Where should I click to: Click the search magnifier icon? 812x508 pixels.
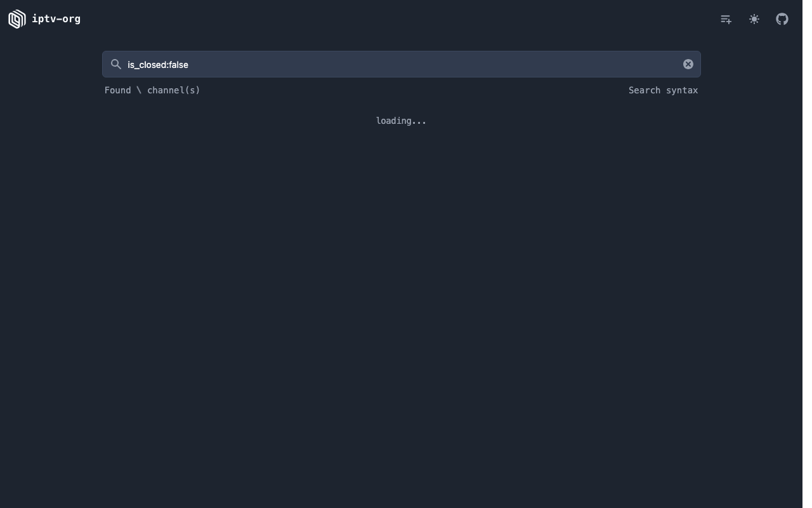click(x=116, y=64)
